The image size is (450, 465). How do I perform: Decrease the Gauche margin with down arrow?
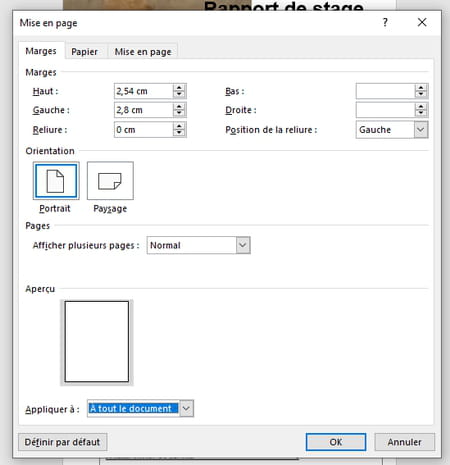click(179, 113)
